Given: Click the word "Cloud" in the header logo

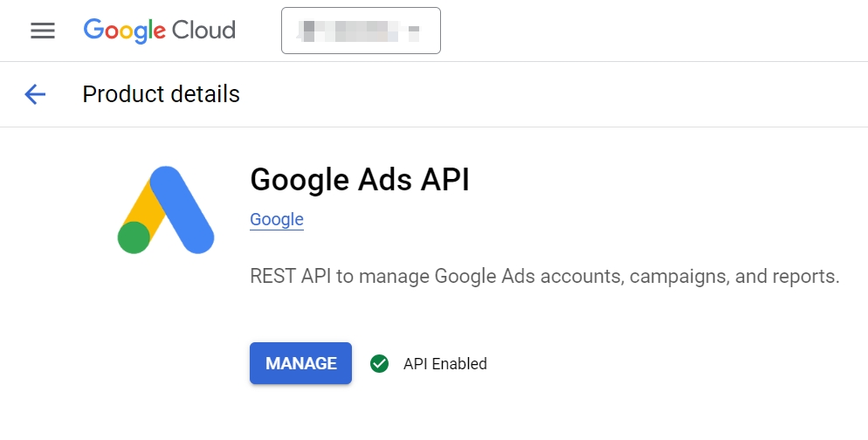Looking at the screenshot, I should (203, 30).
